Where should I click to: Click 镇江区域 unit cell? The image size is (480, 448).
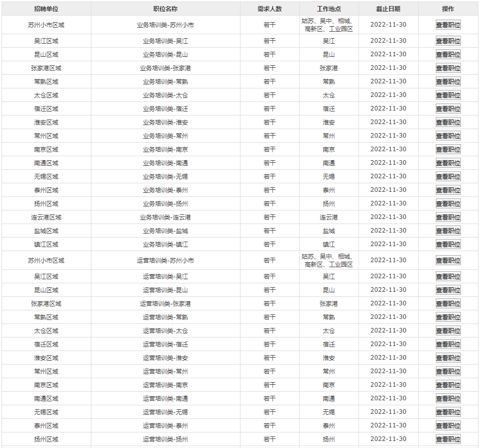click(x=46, y=245)
